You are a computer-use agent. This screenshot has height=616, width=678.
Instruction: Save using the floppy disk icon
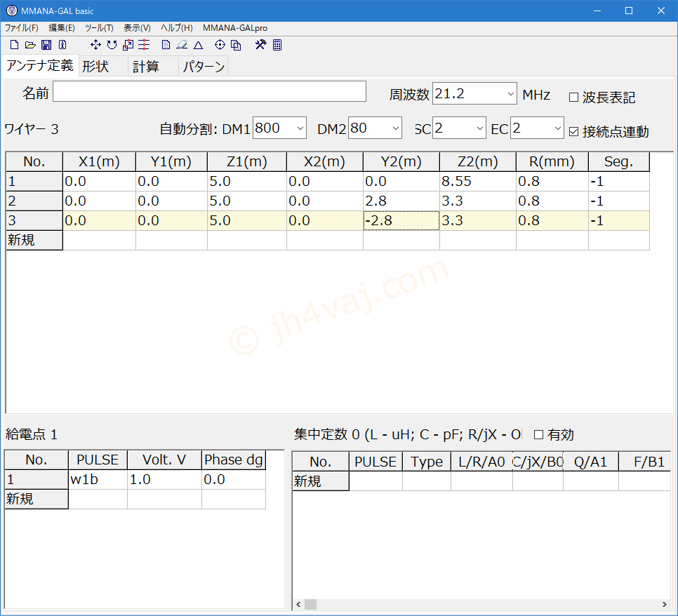[x=46, y=44]
